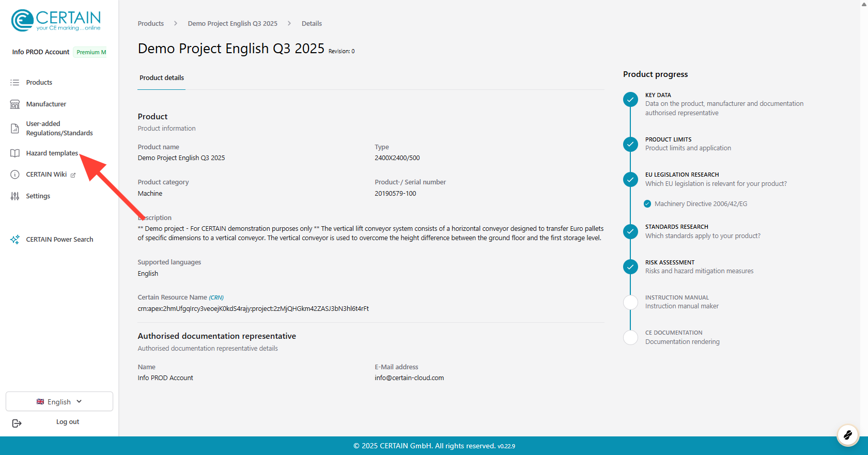Open CE DOCUMENTATION progress step

pyautogui.click(x=682, y=337)
